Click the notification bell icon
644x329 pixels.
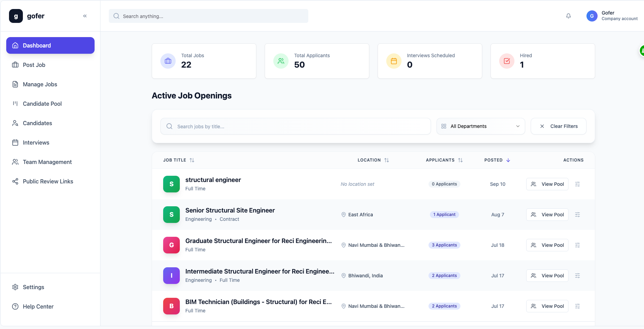pos(568,16)
